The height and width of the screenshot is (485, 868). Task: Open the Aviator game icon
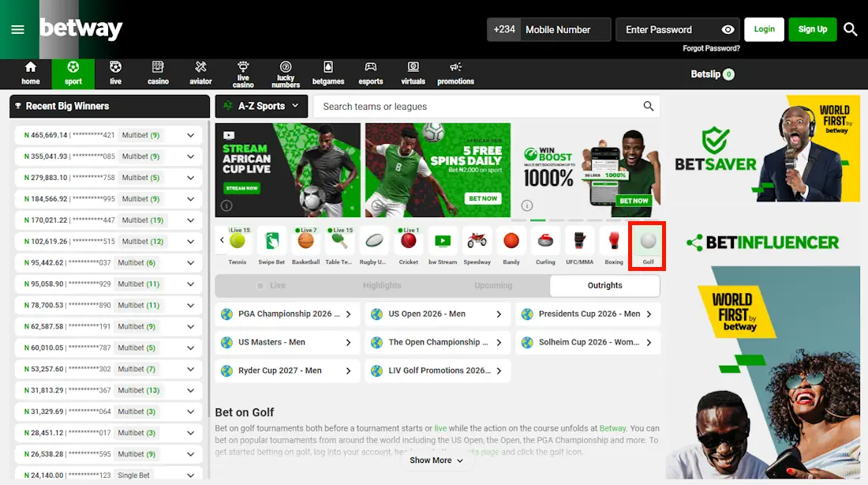tap(200, 73)
